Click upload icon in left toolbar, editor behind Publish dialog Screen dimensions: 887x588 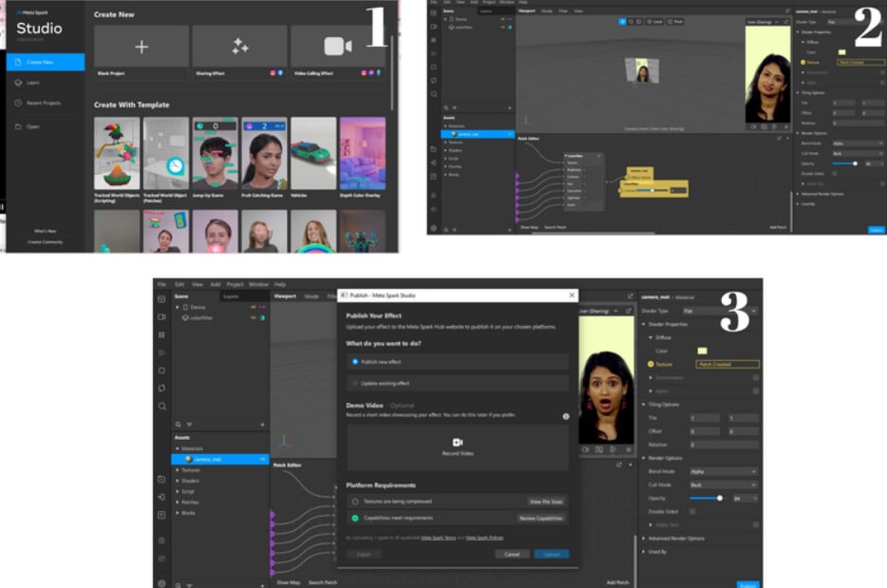point(161,515)
